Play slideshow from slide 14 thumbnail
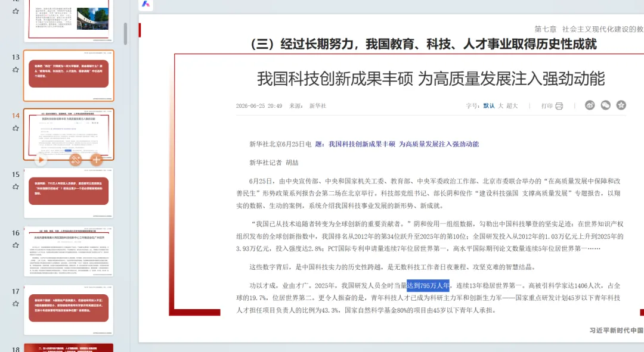The width and height of the screenshot is (644, 352). 41,160
